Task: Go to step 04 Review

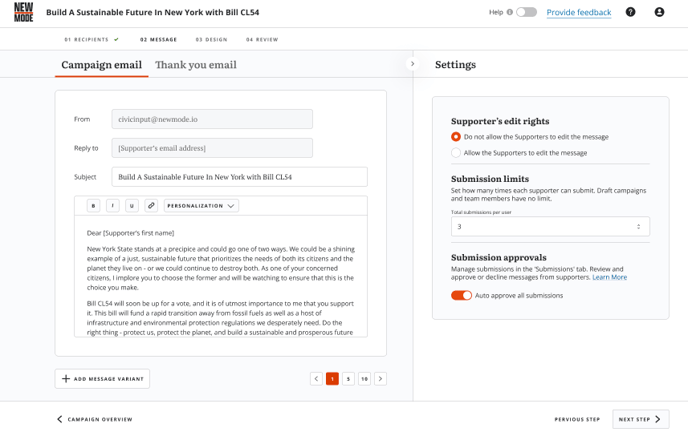Action: click(262, 39)
